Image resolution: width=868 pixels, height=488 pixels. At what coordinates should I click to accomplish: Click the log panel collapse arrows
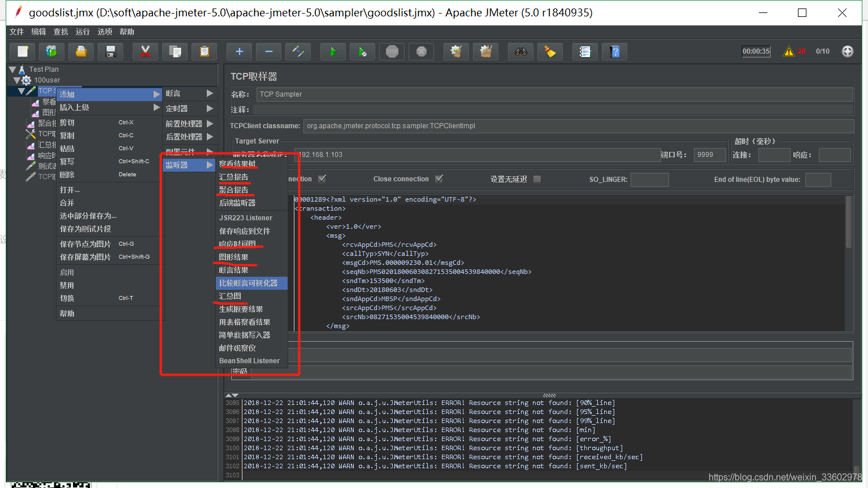pos(232,395)
